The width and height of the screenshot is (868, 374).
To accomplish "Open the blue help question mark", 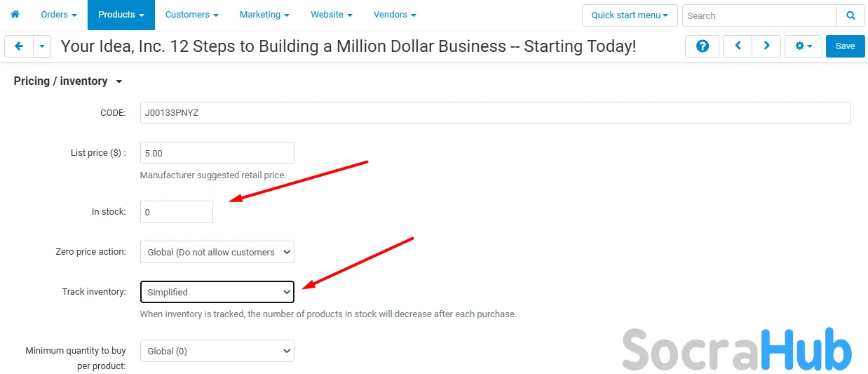I will click(x=702, y=46).
